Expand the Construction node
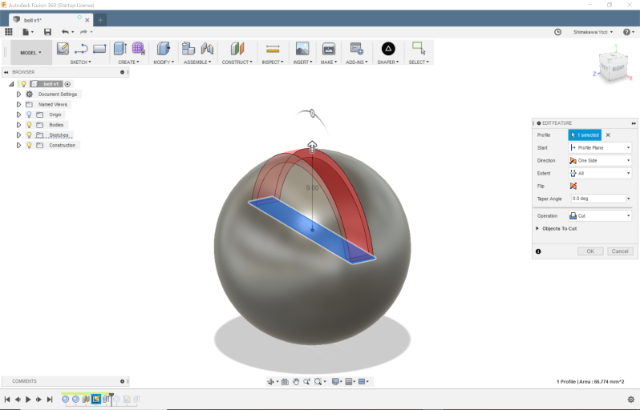This screenshot has width=640, height=410. pos(18,145)
